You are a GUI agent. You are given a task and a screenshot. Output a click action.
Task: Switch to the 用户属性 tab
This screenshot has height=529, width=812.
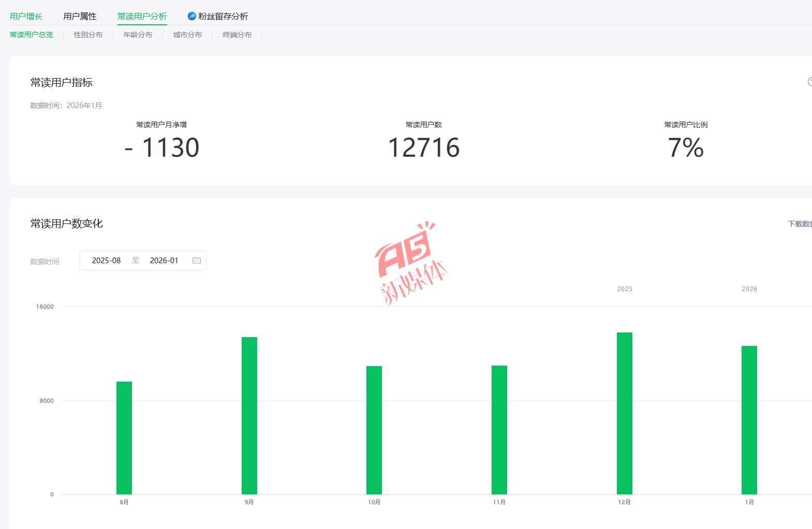[80, 16]
